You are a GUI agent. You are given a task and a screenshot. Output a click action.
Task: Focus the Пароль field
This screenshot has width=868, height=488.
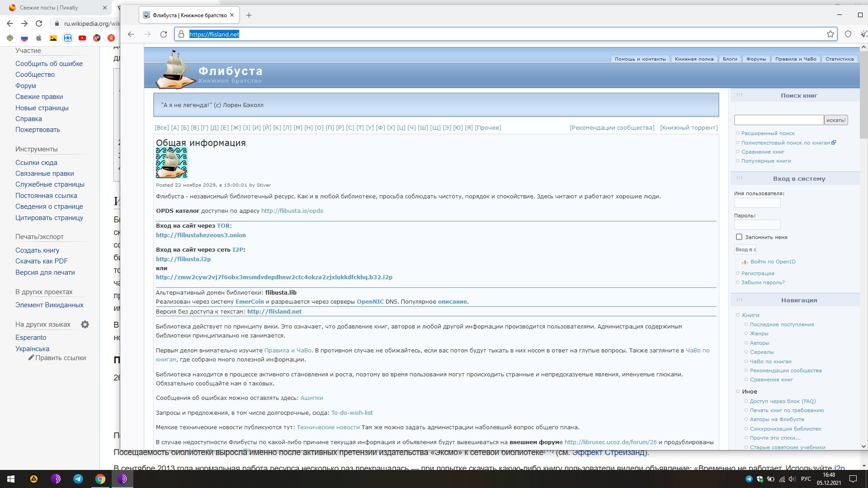coord(757,225)
